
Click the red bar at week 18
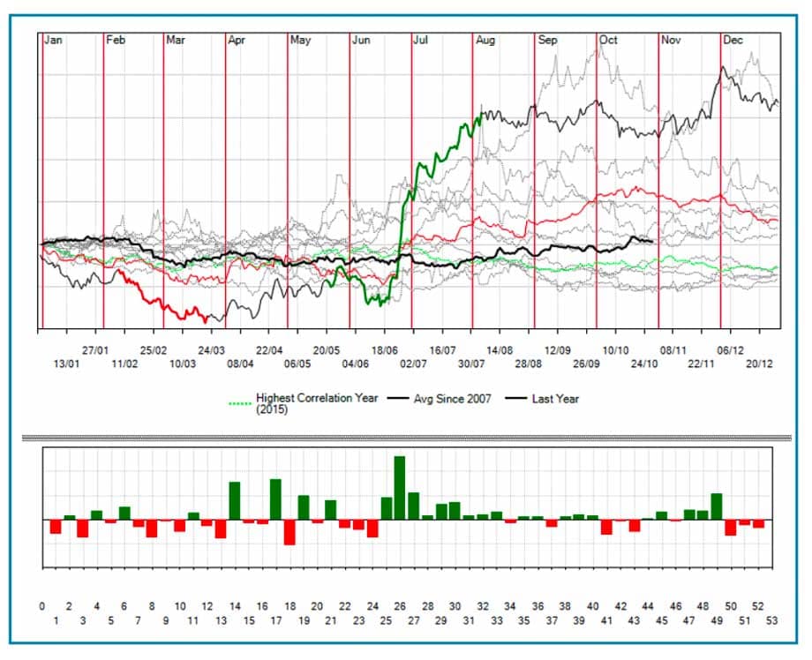coord(289,531)
